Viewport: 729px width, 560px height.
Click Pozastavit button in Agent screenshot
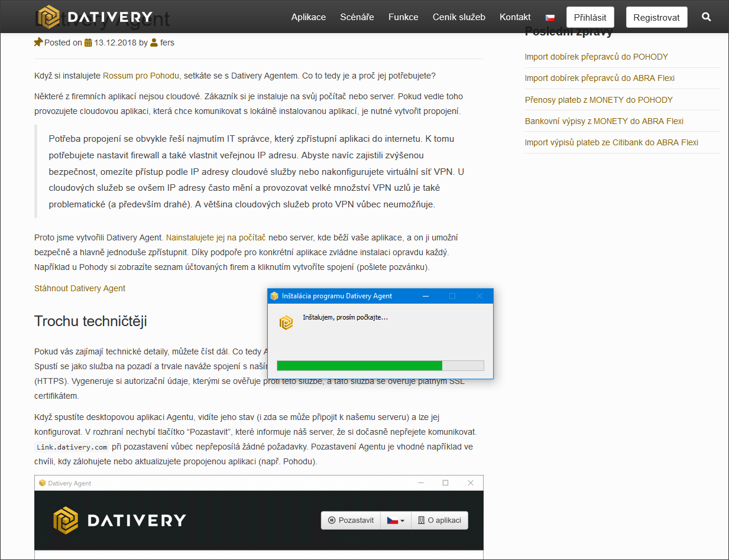click(x=351, y=520)
